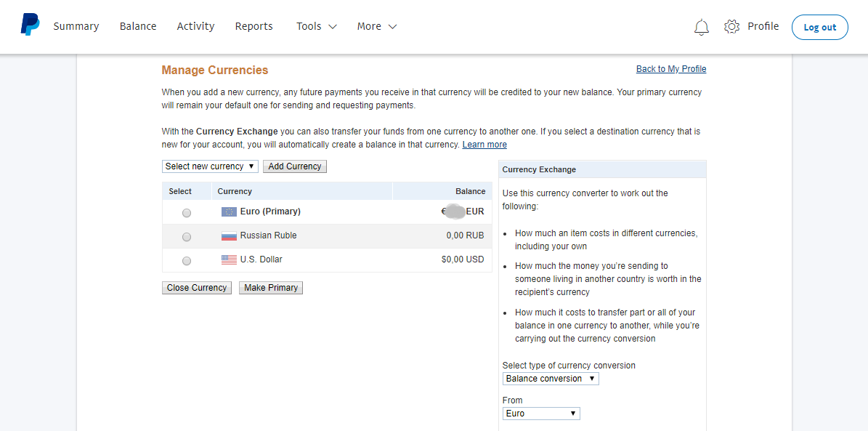Open the Reports tab
Viewport: 868px width, 431px height.
[254, 26]
